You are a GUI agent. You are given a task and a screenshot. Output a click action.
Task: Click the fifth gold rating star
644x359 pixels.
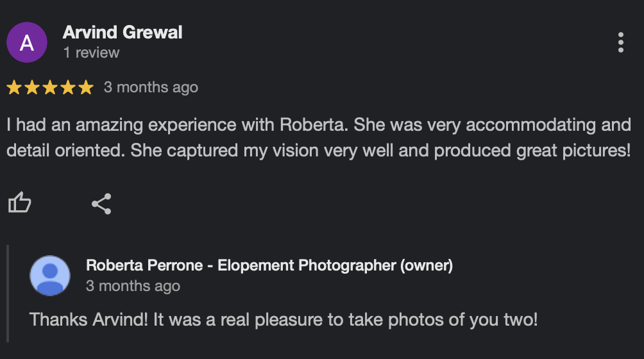pos(86,88)
